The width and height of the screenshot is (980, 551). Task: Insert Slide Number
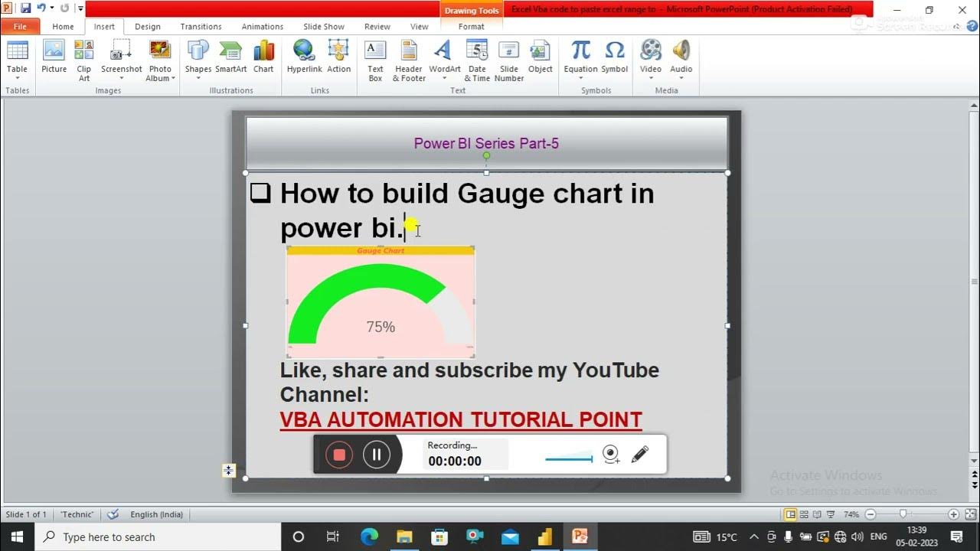click(x=508, y=60)
